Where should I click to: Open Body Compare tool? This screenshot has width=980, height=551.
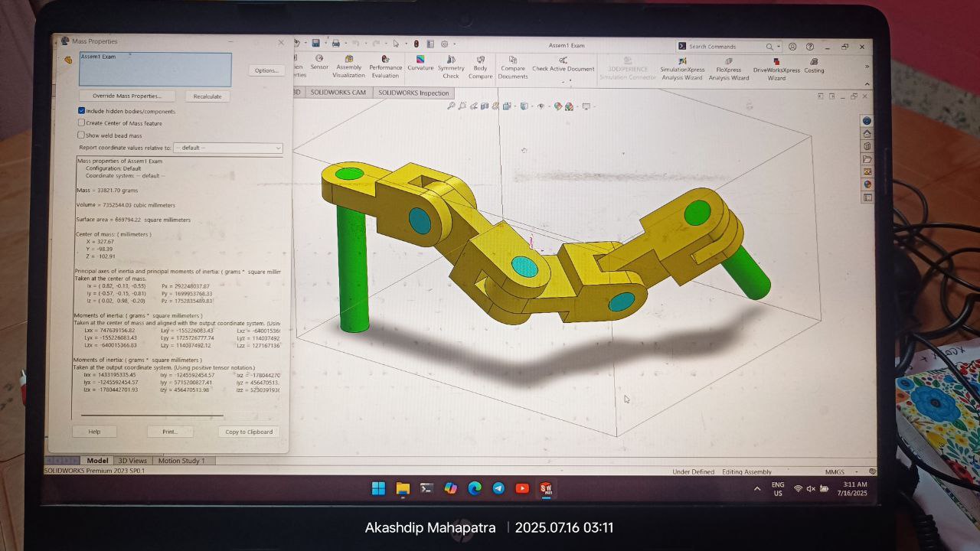tap(480, 67)
